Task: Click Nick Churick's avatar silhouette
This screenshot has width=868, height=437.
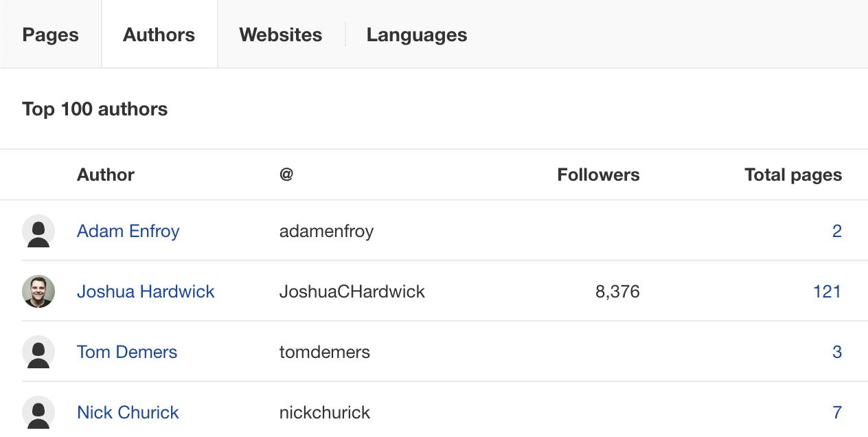Action: tap(38, 412)
